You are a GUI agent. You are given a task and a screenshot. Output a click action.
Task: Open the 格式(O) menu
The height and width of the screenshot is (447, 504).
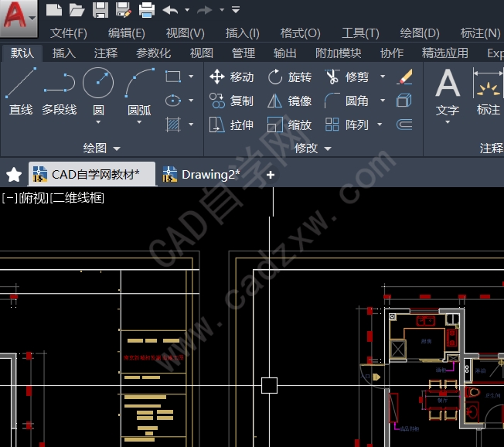tap(300, 33)
